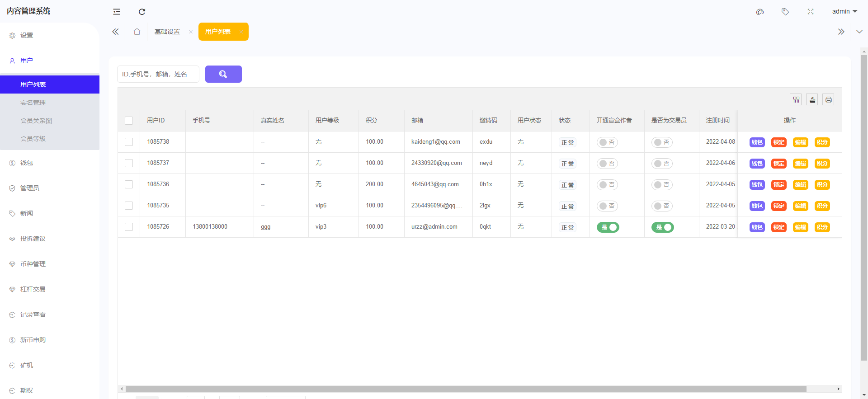Select all rows via header checkbox
The width and height of the screenshot is (868, 399).
pyautogui.click(x=129, y=121)
